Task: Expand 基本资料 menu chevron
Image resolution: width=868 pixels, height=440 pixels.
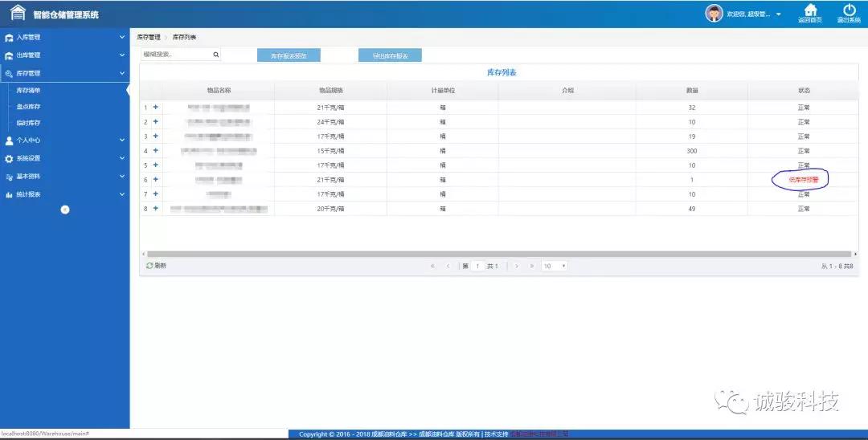Action: tap(122, 177)
